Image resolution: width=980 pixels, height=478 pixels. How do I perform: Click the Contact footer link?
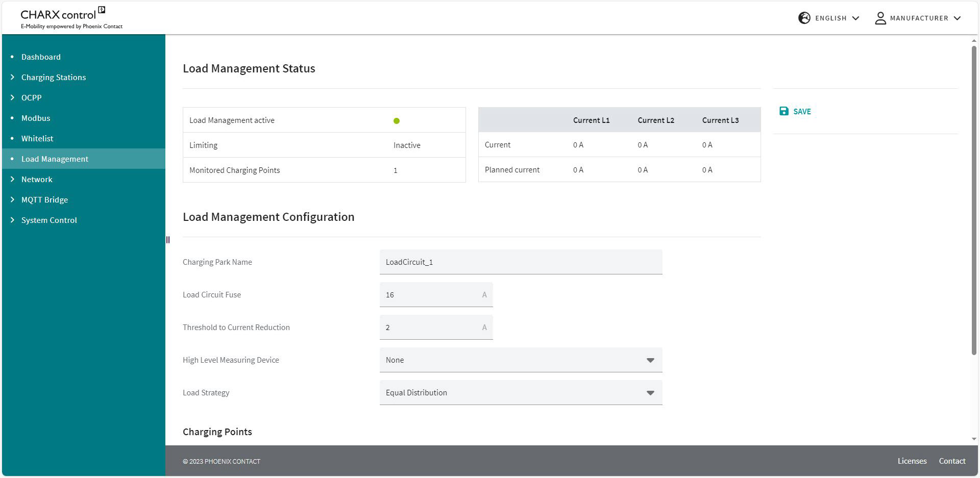(952, 461)
